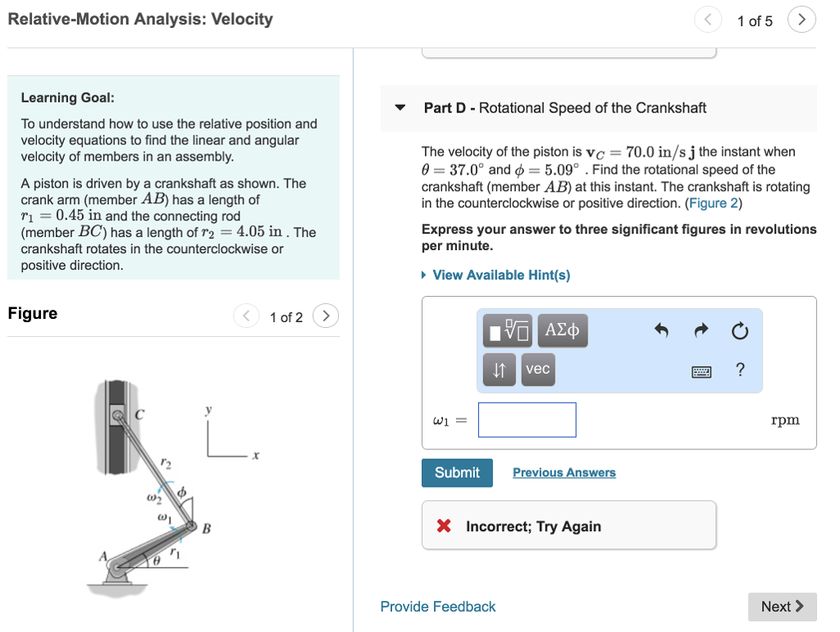Reset the answer field with circular arrow icon
Viewport: 840px width, 632px height.
point(740,330)
